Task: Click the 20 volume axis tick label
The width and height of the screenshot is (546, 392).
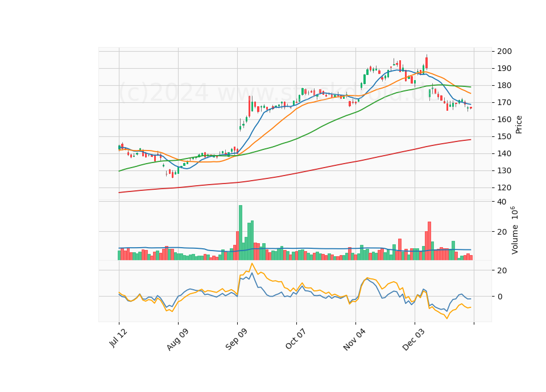Action: point(502,232)
